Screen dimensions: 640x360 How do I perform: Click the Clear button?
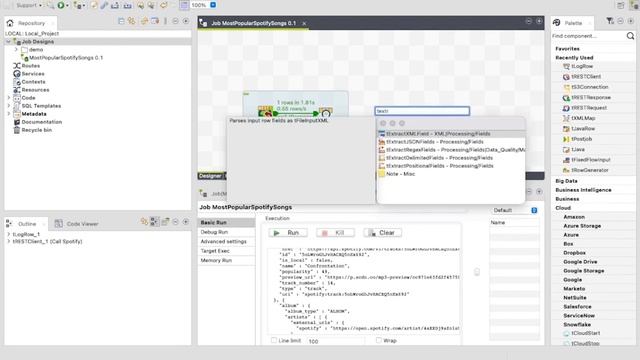coord(383,233)
